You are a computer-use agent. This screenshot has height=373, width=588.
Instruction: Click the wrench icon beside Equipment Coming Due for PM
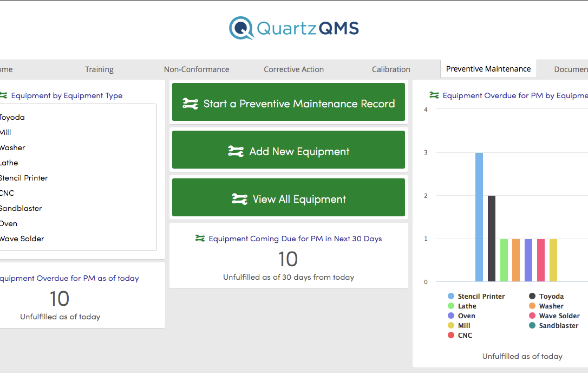coord(200,238)
